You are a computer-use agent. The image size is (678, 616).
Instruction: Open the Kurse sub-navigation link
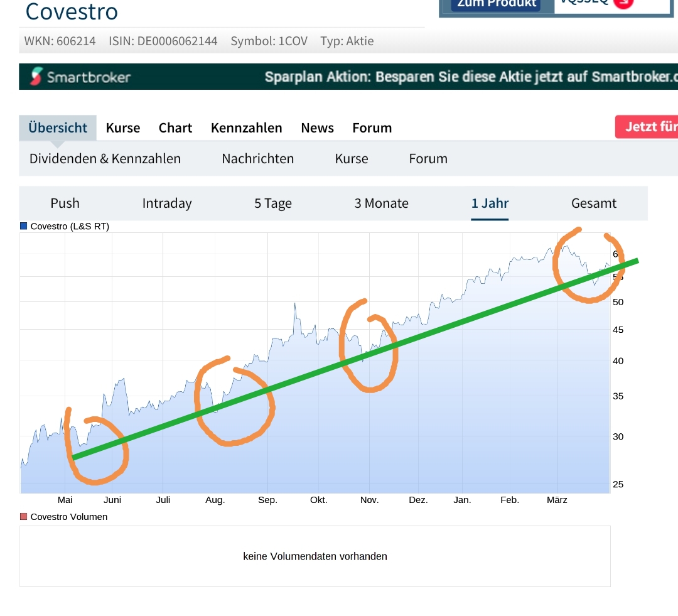pos(352,159)
